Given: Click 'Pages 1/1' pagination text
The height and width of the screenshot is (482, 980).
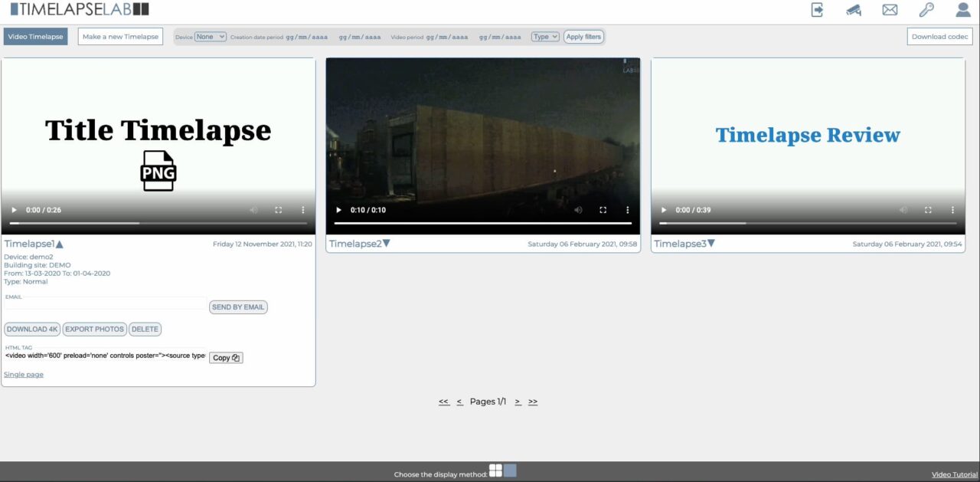Looking at the screenshot, I should click(488, 402).
